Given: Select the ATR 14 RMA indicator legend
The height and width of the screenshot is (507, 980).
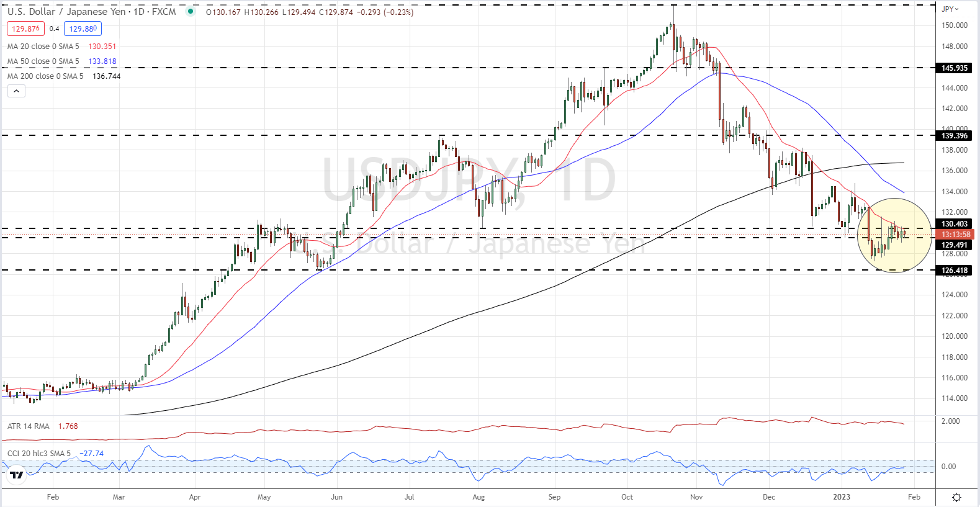Looking at the screenshot, I should [29, 426].
